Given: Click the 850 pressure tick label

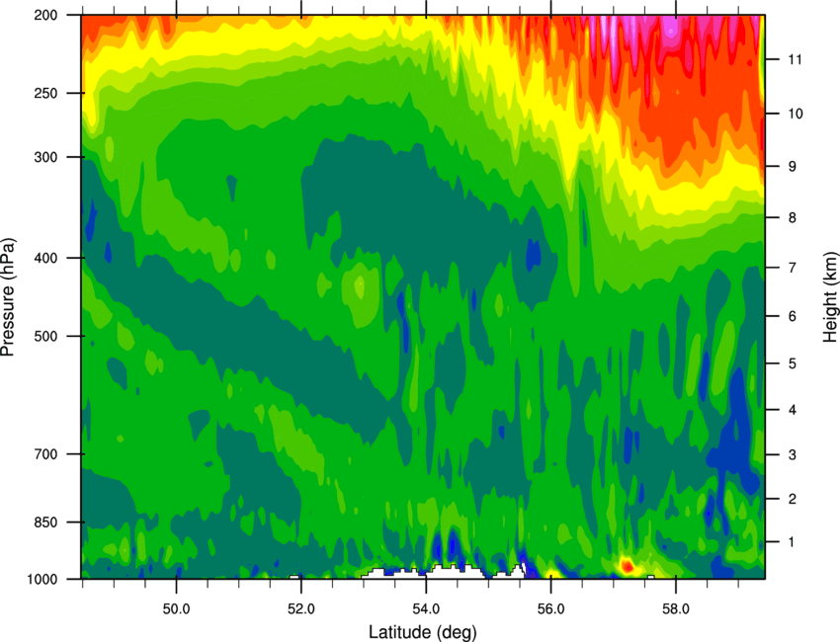Looking at the screenshot, I should coord(46,522).
